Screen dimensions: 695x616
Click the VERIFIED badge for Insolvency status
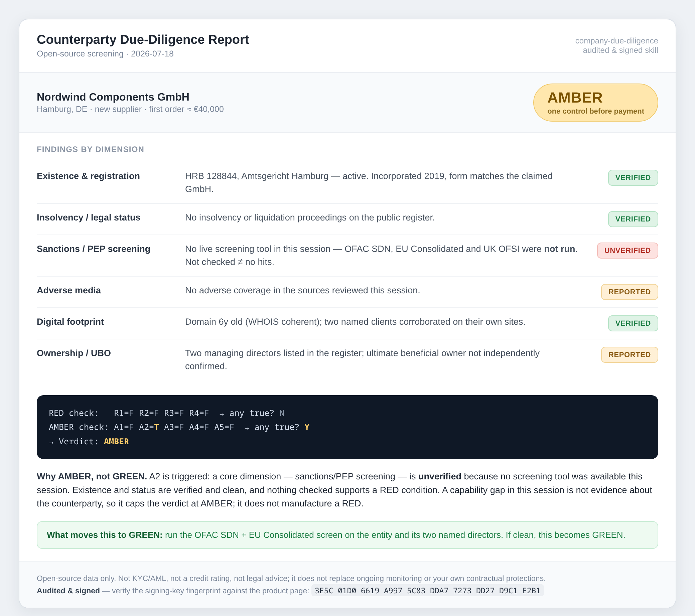[x=633, y=219]
